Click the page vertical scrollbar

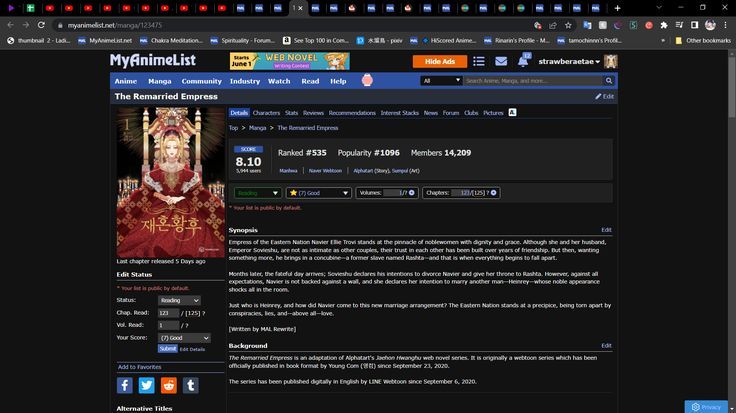[x=732, y=84]
